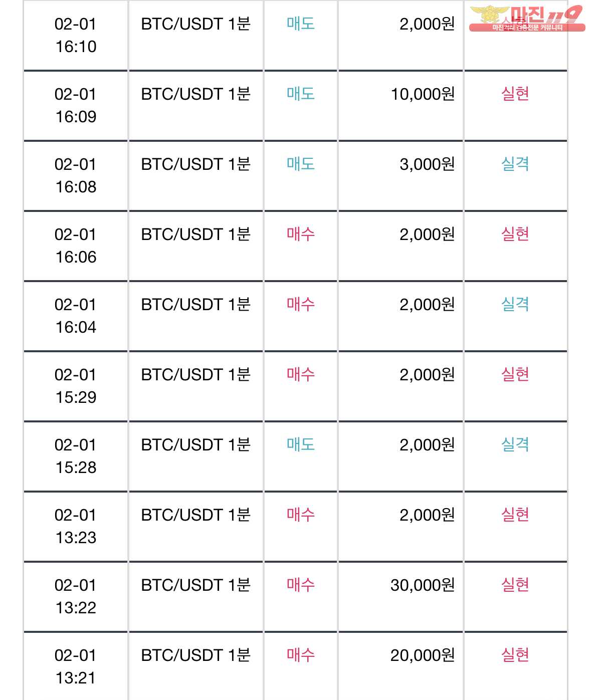
Task: Click the 20,000원 amount cell
Action: [x=422, y=655]
